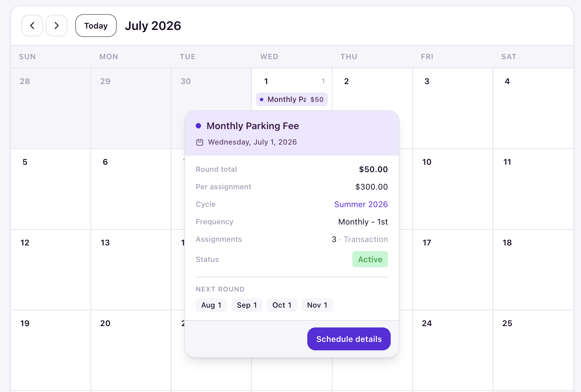Click the Today button
Screen dimensions: 581x392
pyautogui.click(x=96, y=26)
